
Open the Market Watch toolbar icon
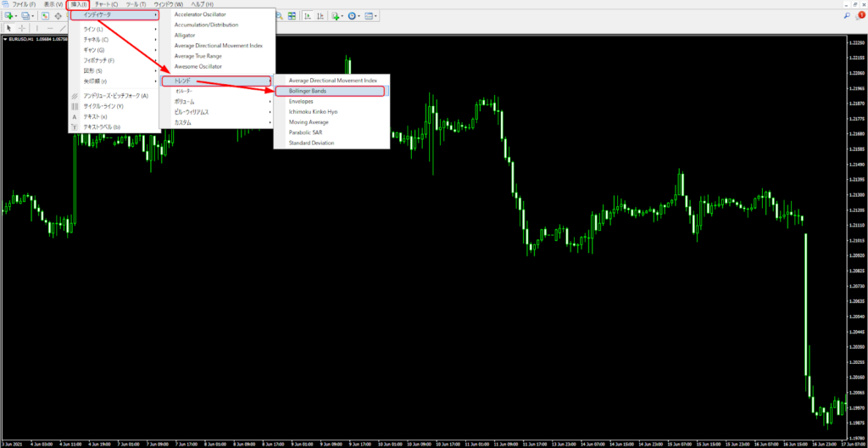click(45, 15)
